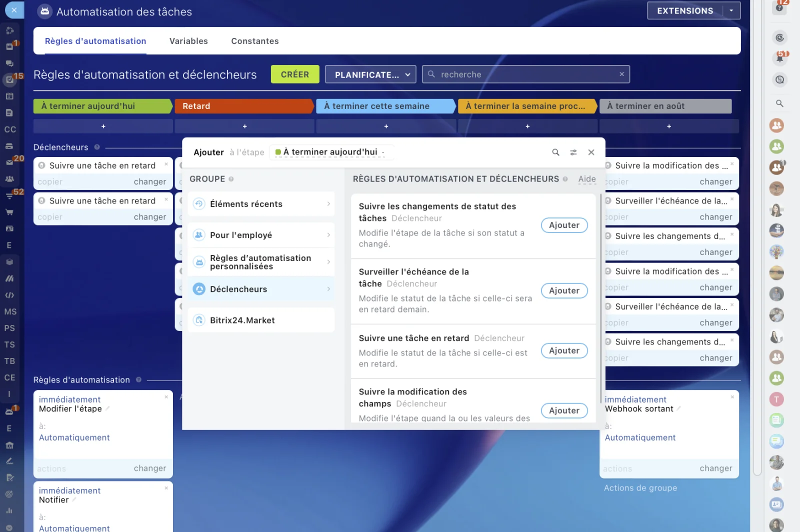Expand more items at bottom of left sidebar
This screenshot has width=800, height=532.
click(9, 527)
